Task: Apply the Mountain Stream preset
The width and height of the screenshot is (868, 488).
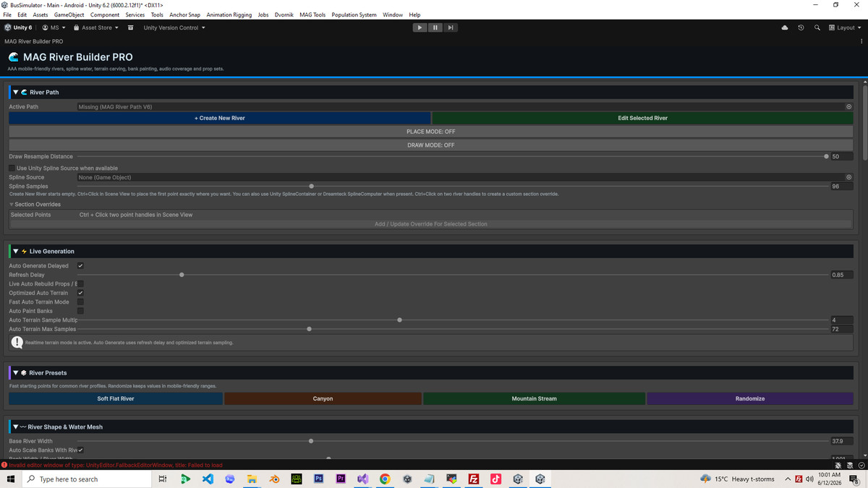Action: (x=535, y=398)
